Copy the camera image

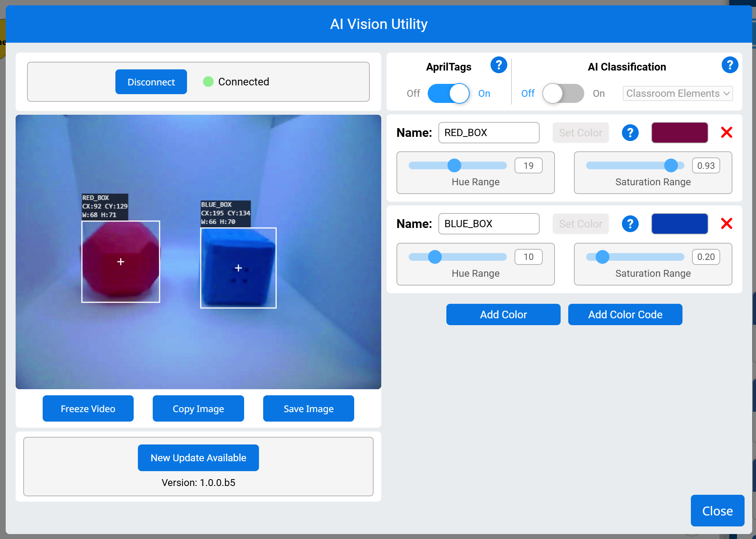tap(198, 408)
